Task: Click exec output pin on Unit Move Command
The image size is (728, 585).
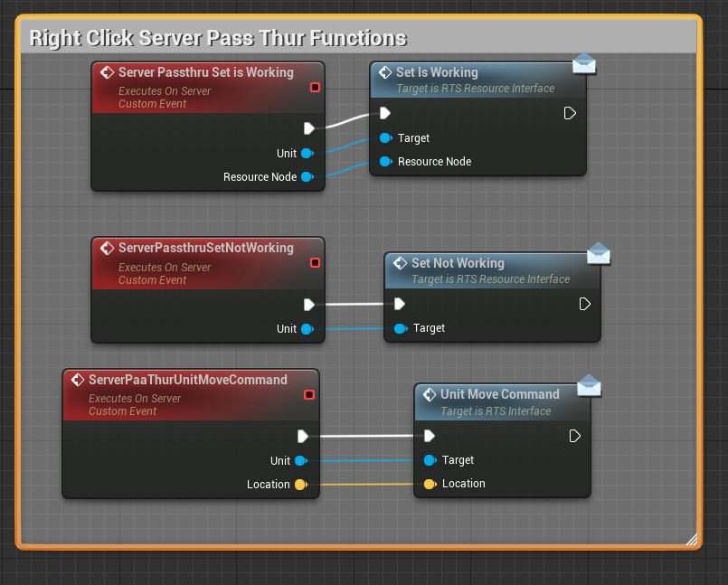Action: 575,436
